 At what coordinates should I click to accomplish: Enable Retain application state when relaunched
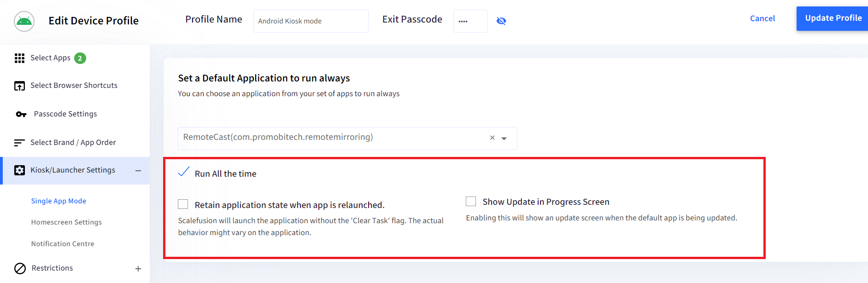coord(183,204)
